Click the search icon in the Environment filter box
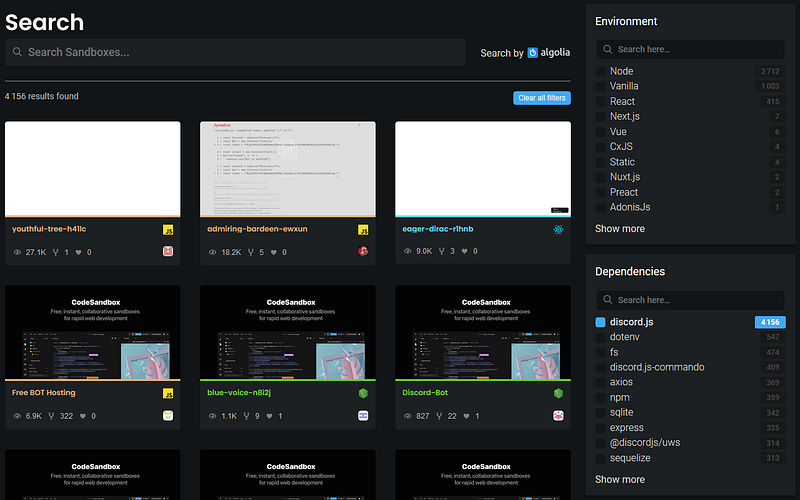The height and width of the screenshot is (500, 800). [608, 49]
